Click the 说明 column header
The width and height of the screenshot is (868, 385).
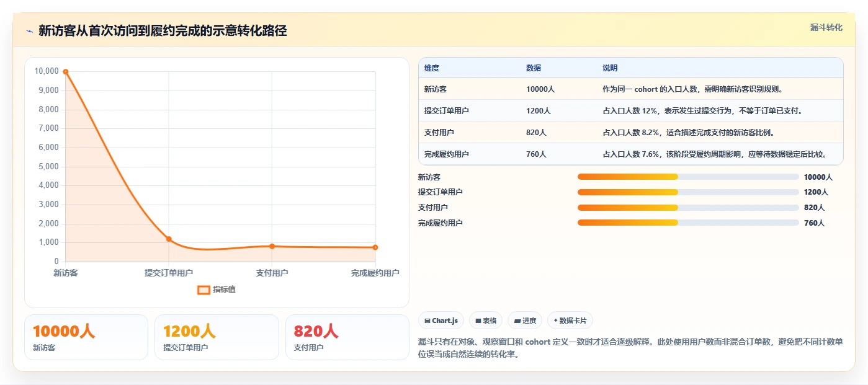(610, 68)
